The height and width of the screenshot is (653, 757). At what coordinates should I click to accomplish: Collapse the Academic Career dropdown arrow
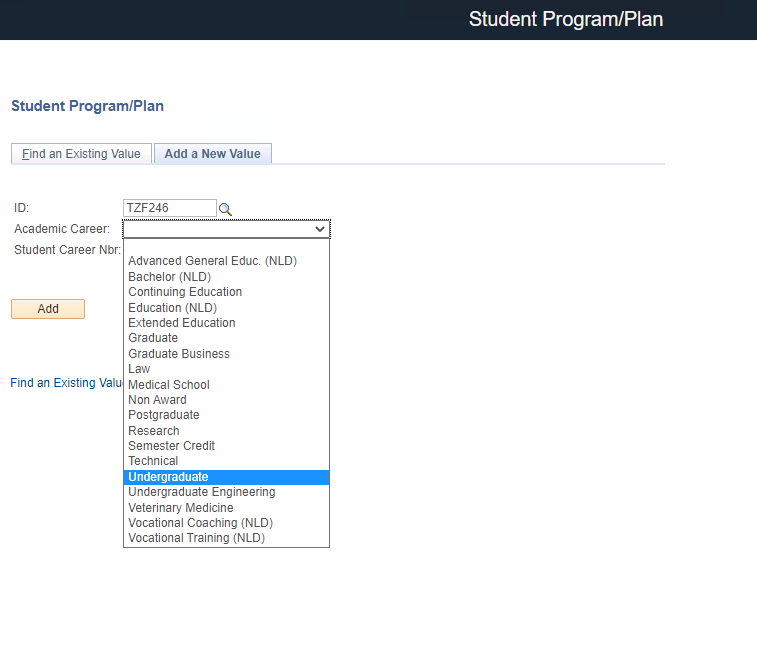click(320, 229)
